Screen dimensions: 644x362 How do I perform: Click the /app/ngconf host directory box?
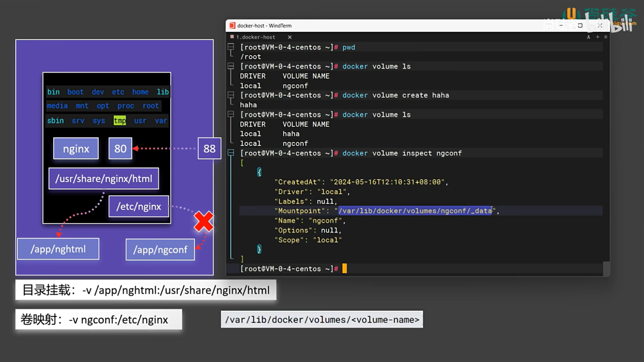point(160,250)
